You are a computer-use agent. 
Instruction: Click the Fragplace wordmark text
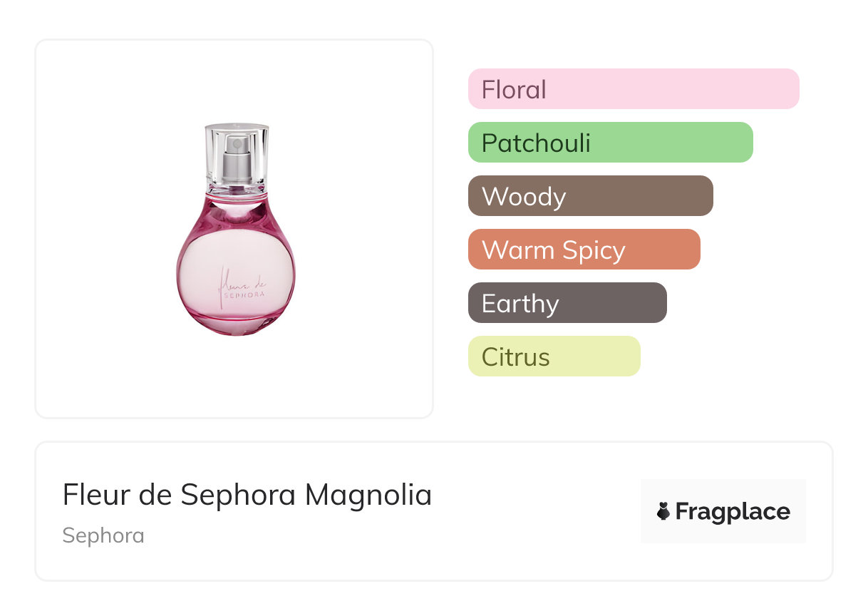[733, 512]
